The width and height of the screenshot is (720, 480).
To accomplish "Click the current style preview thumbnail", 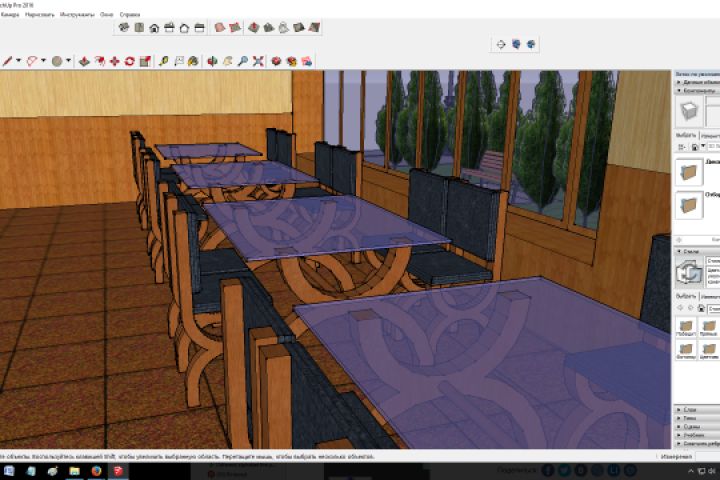I will pyautogui.click(x=689, y=272).
